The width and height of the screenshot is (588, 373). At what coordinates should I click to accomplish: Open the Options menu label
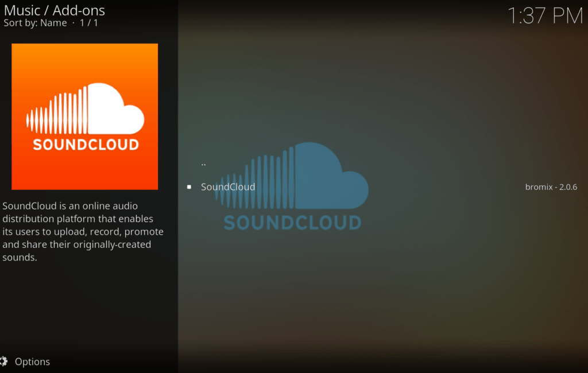[32, 362]
